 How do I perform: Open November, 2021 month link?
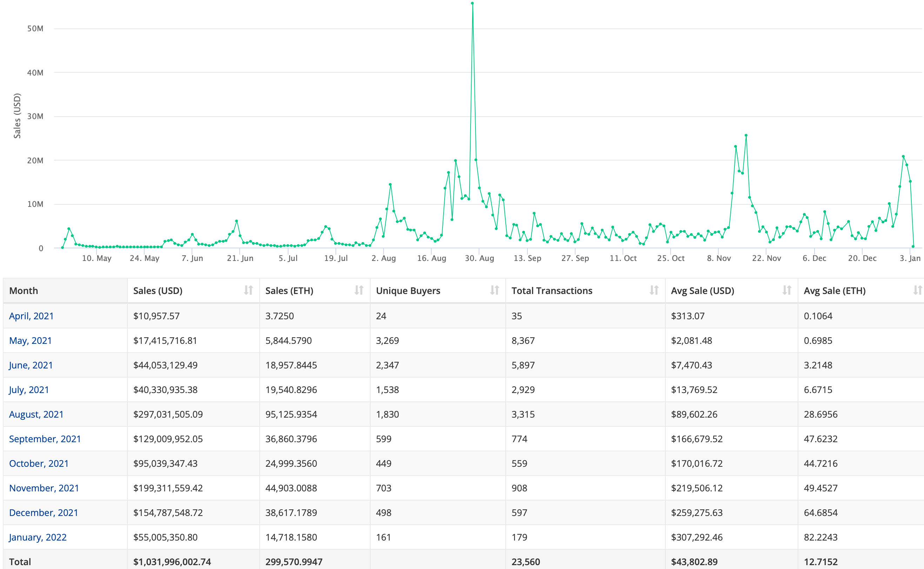tap(44, 488)
